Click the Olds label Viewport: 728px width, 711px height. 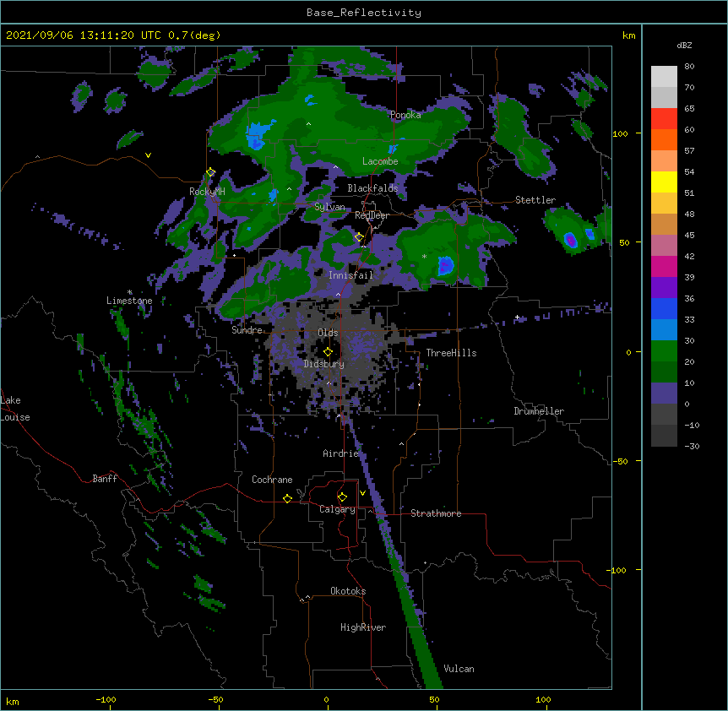coord(328,333)
